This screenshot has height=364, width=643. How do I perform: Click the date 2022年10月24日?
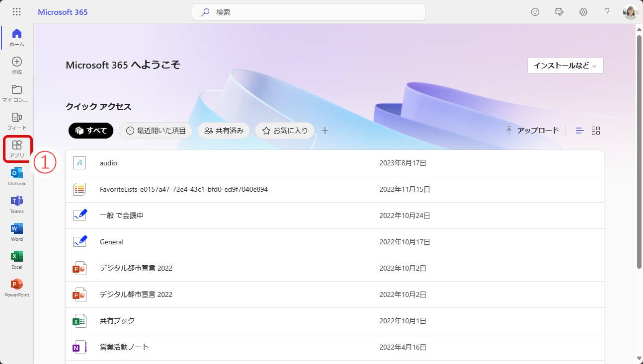(x=405, y=216)
